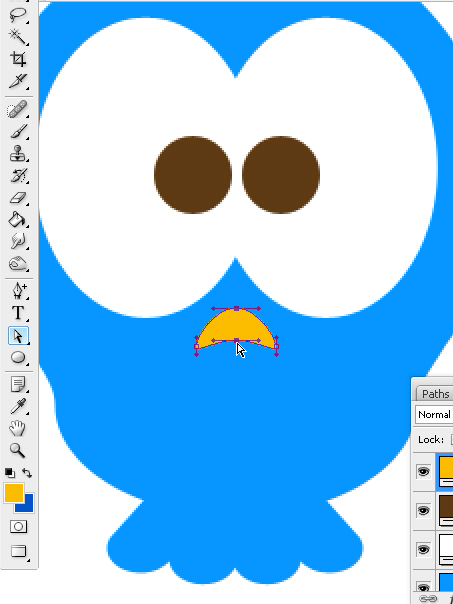Select the Horizontal Type tool

click(x=18, y=313)
